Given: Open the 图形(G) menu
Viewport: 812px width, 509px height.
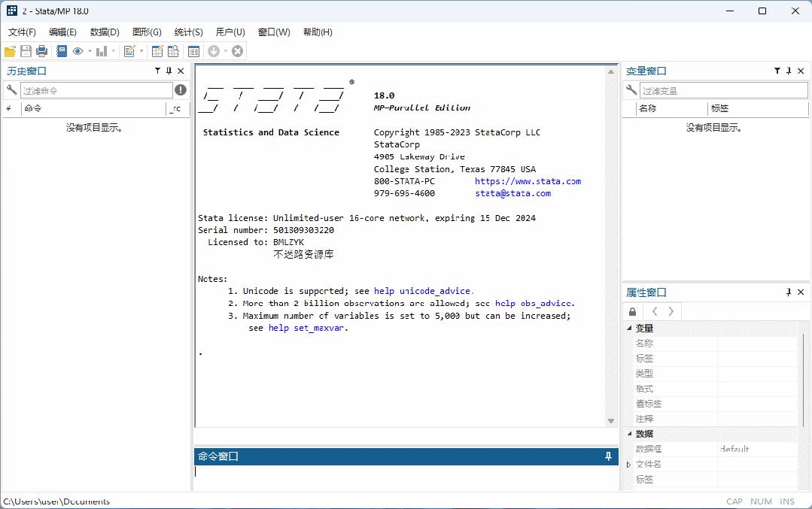Looking at the screenshot, I should 147,32.
